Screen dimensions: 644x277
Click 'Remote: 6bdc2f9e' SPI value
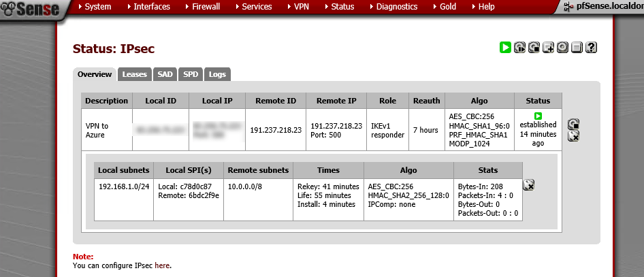189,195
